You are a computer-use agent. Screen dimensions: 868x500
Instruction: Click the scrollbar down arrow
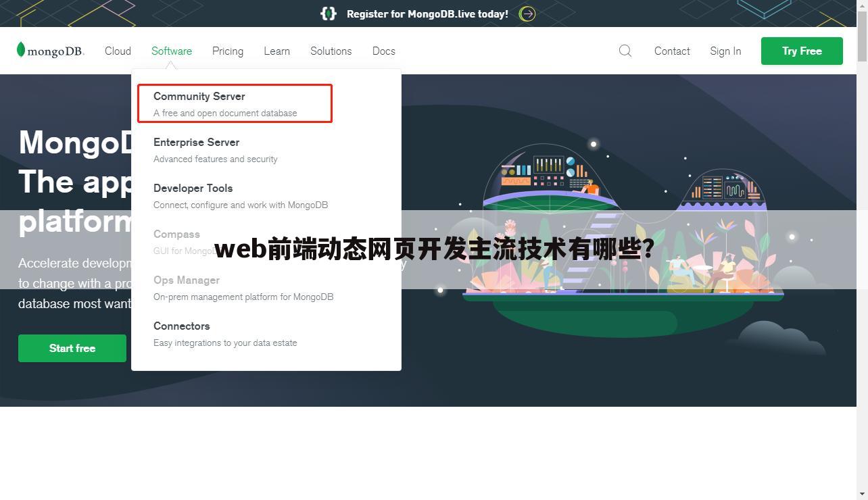[863, 495]
